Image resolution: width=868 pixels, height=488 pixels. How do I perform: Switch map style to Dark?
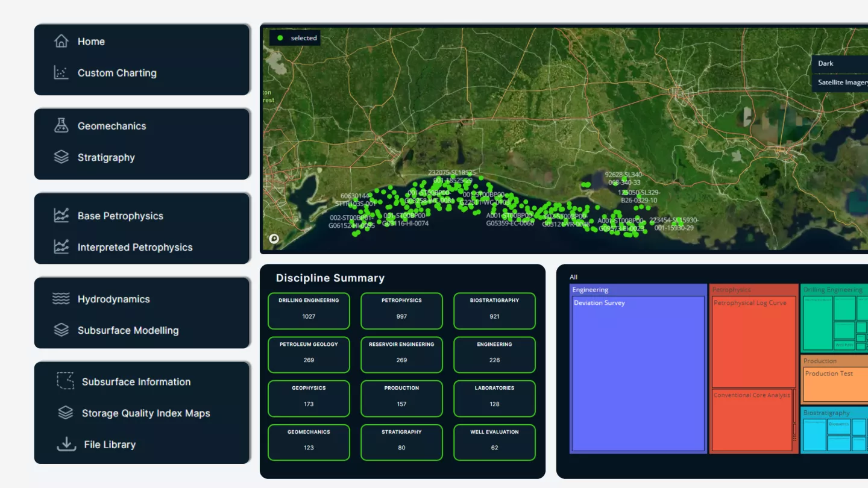pos(840,63)
